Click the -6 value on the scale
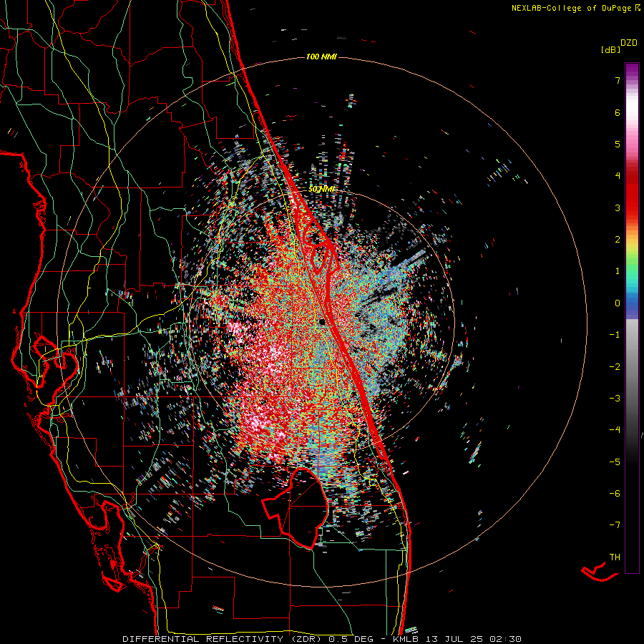The image size is (644, 644). pyautogui.click(x=615, y=494)
